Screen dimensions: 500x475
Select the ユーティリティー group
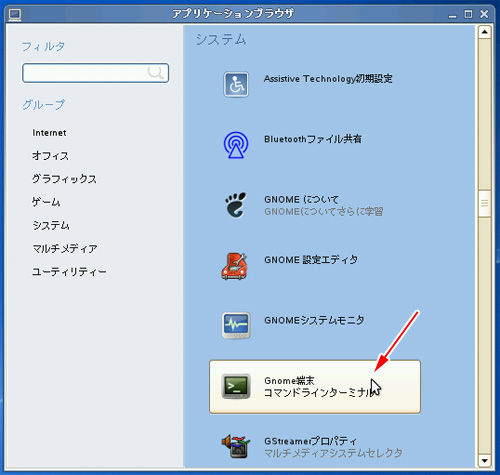click(x=69, y=272)
